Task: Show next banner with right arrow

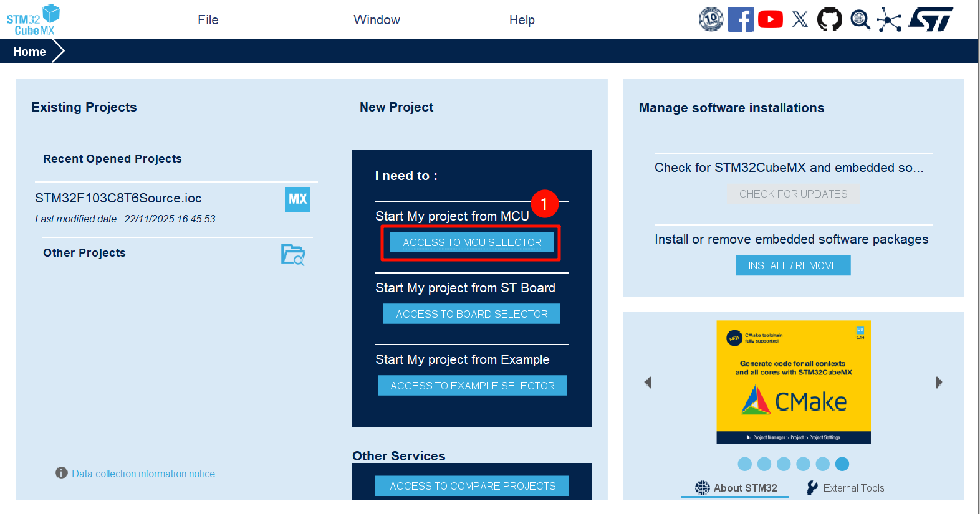Action: 939,383
